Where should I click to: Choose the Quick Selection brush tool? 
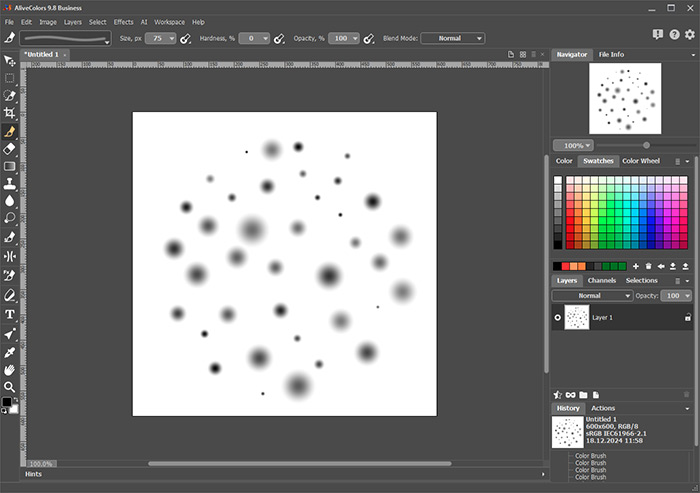[9, 96]
